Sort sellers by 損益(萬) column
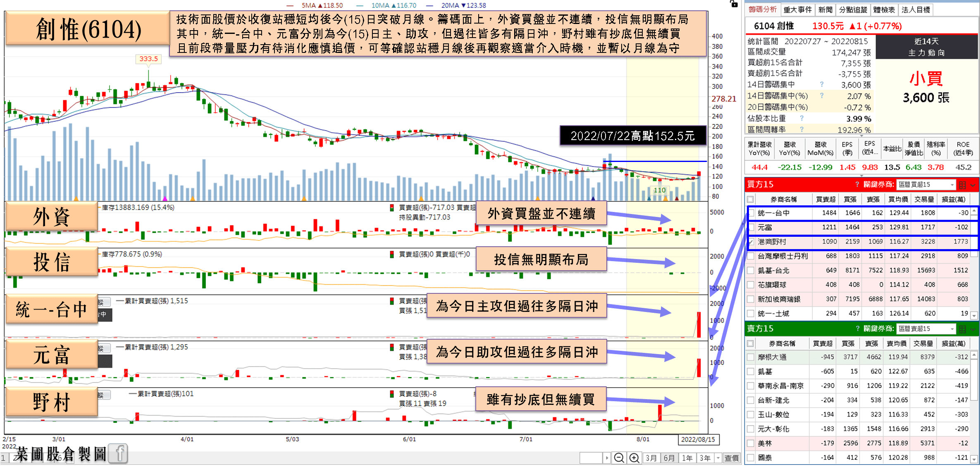 click(953, 343)
